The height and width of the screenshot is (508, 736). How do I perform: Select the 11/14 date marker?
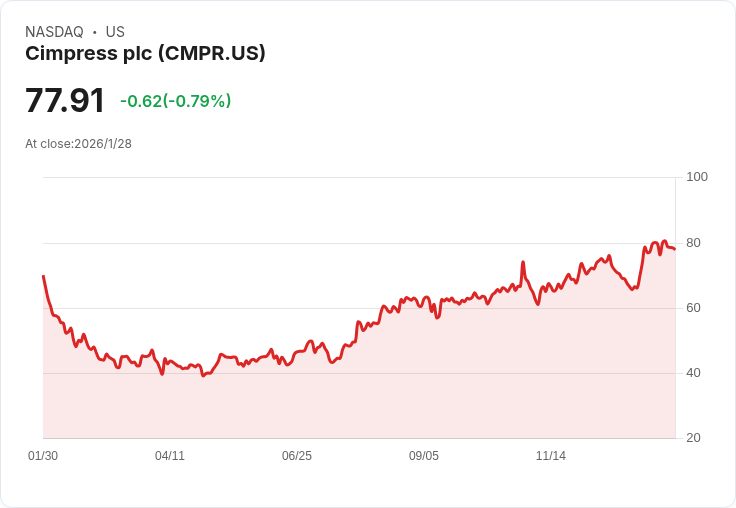pos(551,456)
